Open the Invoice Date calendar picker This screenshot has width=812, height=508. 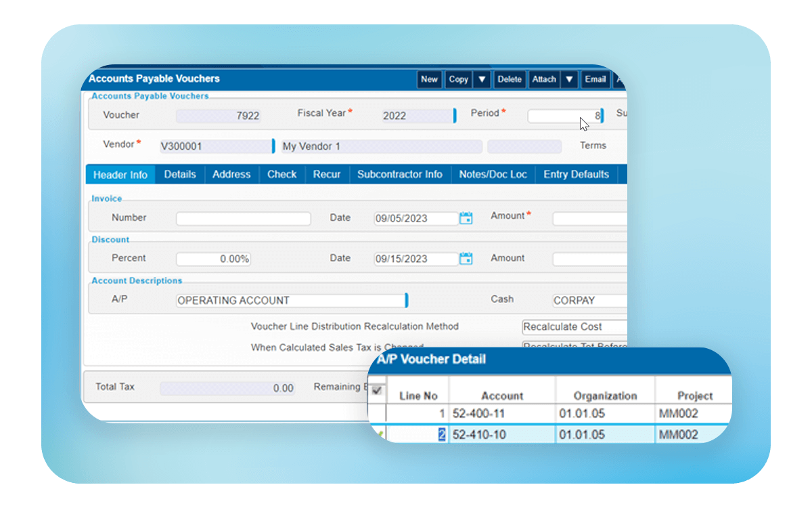466,218
